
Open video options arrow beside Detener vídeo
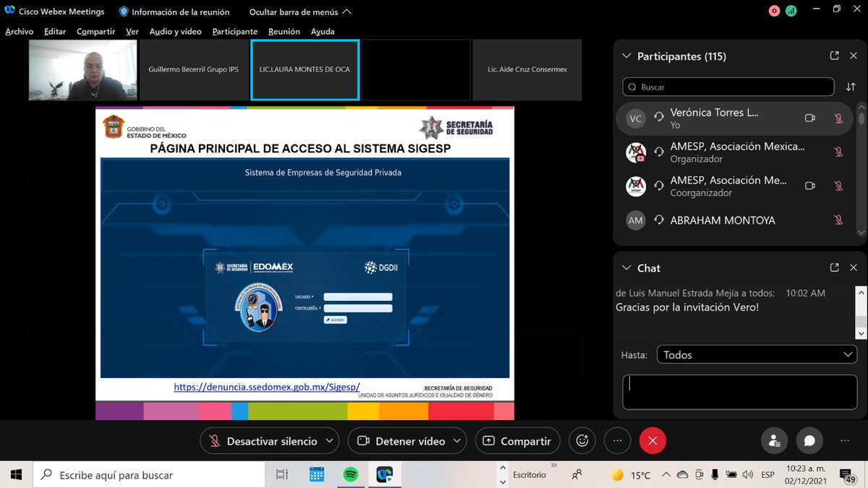(x=459, y=441)
